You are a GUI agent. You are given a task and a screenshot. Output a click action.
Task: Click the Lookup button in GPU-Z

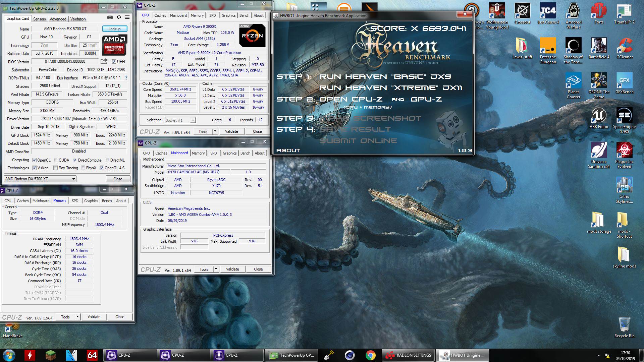click(114, 29)
